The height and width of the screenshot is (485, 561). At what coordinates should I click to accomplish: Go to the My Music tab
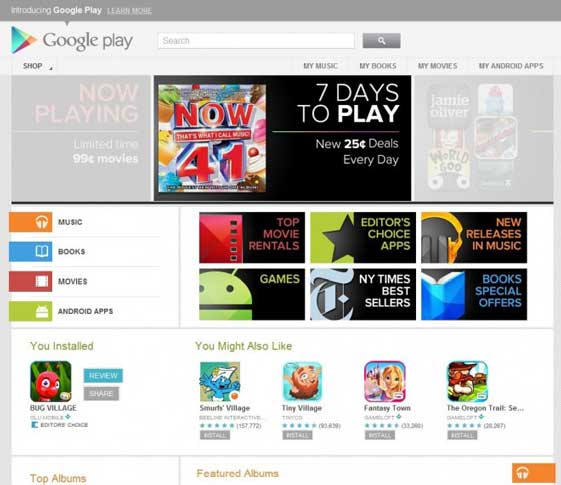click(320, 66)
